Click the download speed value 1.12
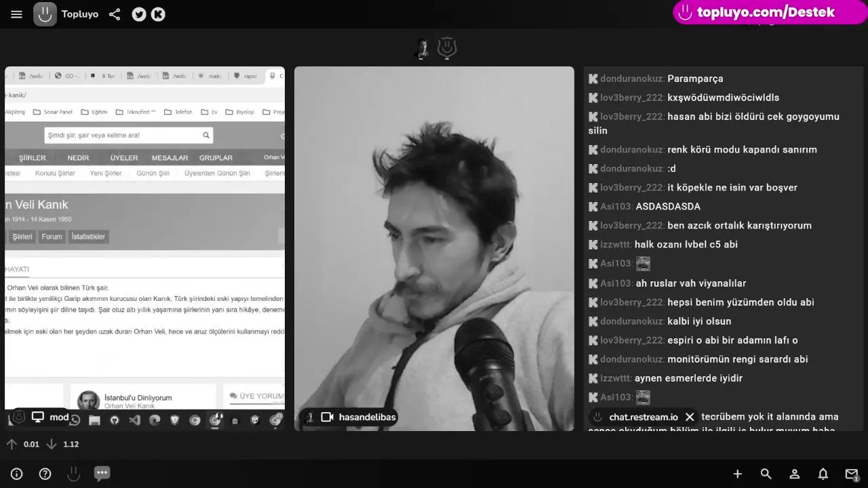The width and height of the screenshot is (868, 488). click(x=71, y=445)
